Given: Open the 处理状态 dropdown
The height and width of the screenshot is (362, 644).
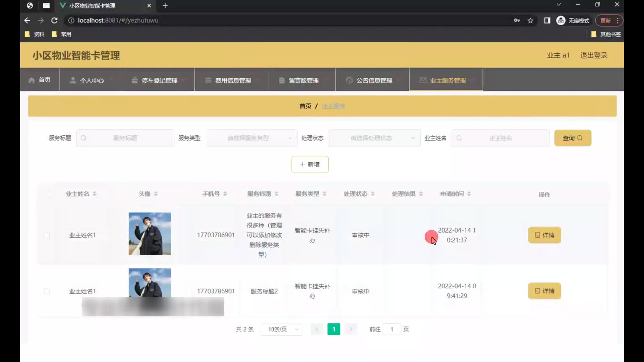Looking at the screenshot, I should point(374,138).
